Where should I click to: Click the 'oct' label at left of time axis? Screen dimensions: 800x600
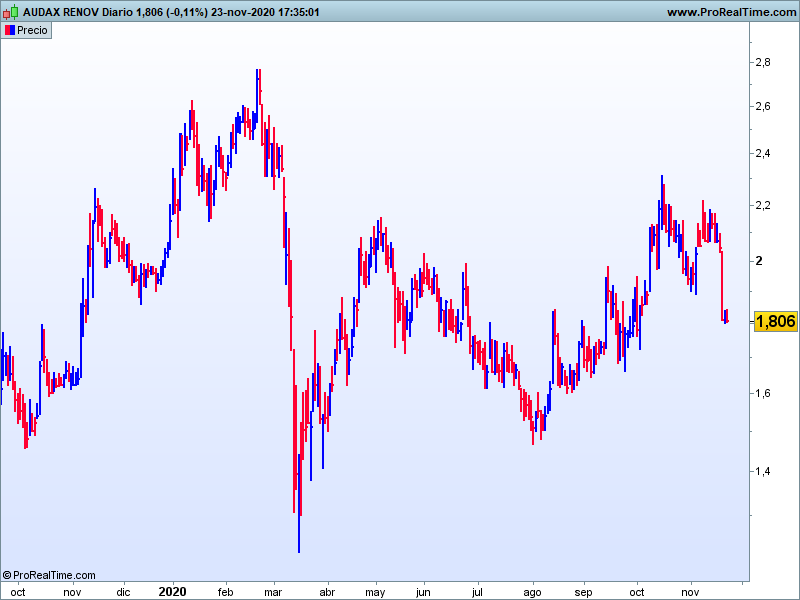pos(17,592)
